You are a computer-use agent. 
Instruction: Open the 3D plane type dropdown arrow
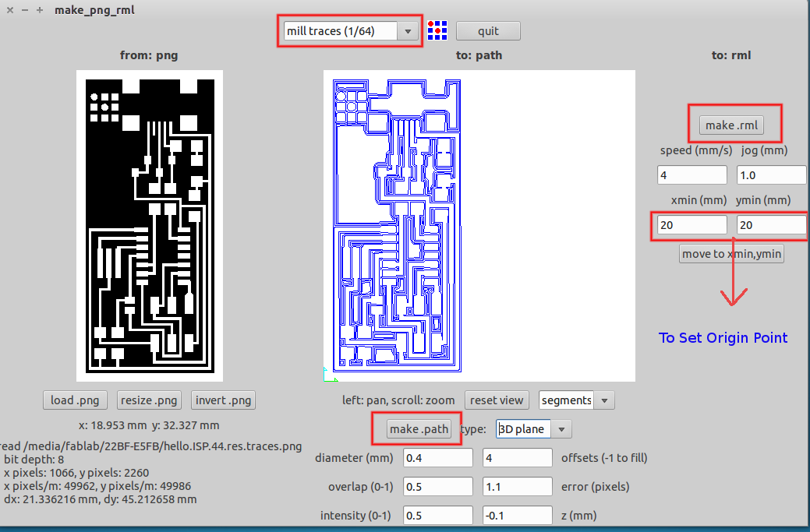click(561, 429)
